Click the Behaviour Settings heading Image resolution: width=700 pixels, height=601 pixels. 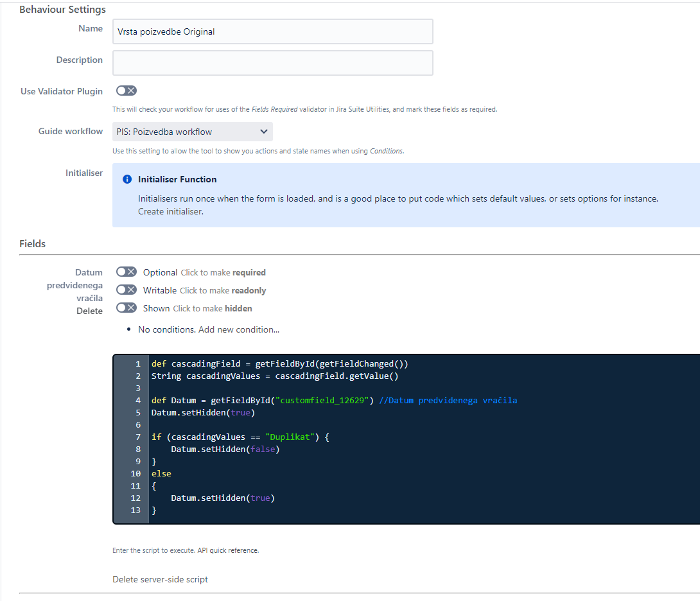tap(62, 10)
